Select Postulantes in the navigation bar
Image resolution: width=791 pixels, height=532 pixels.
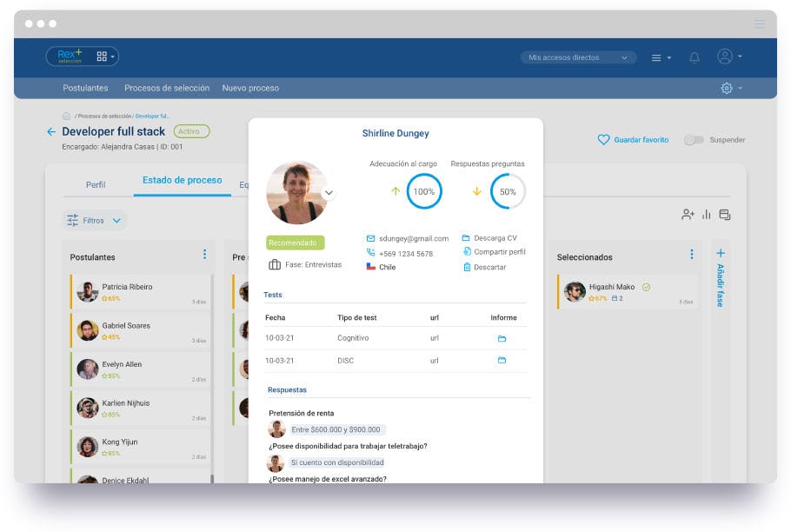(x=83, y=88)
